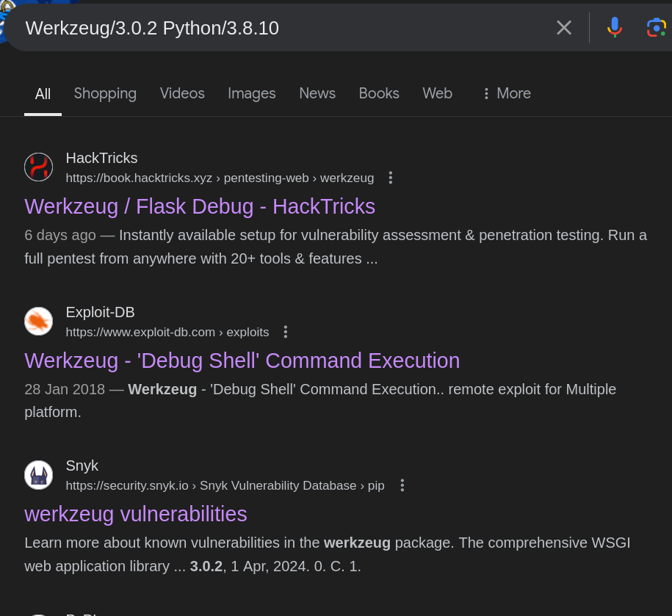Open options menu for Exploit-DB result
The image size is (672, 616).
pyautogui.click(x=285, y=332)
